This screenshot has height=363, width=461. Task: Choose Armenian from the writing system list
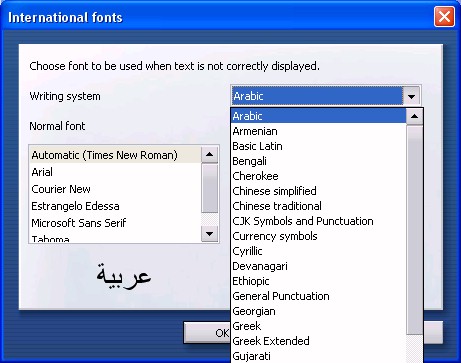pyautogui.click(x=319, y=131)
